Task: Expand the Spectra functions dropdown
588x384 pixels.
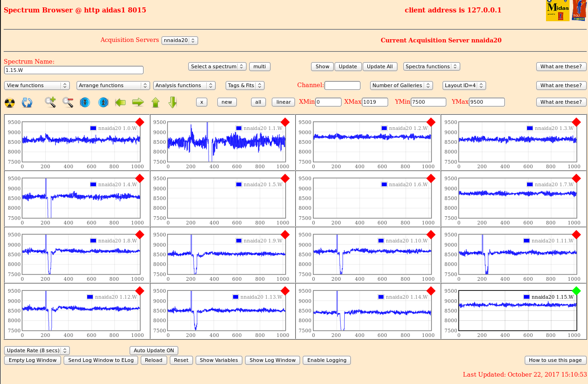Action: click(x=432, y=66)
